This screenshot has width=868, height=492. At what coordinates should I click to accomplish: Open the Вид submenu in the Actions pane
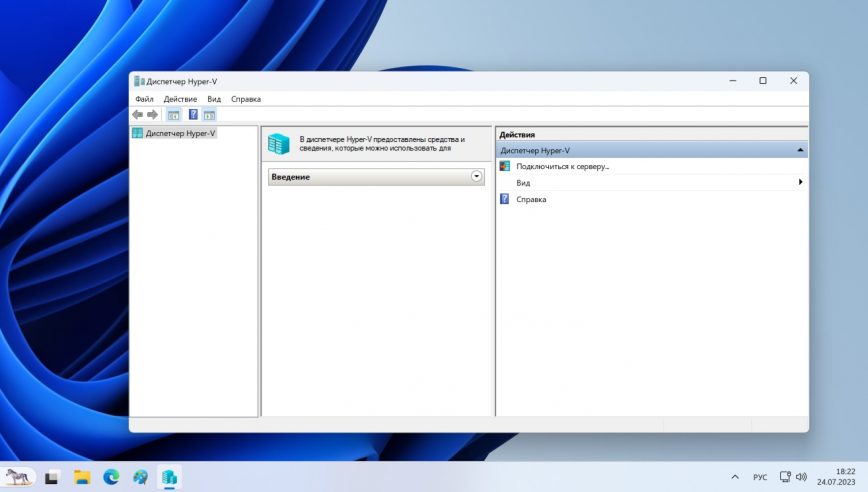tap(652, 183)
